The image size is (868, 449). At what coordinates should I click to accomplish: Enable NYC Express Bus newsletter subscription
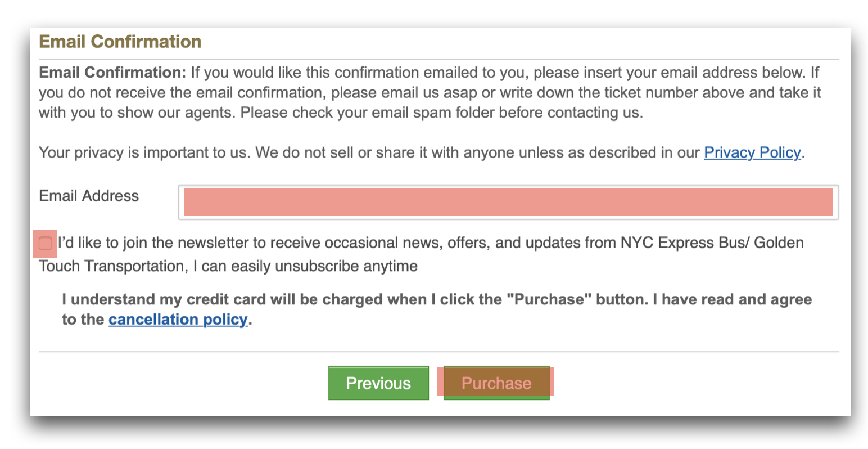[x=46, y=244]
